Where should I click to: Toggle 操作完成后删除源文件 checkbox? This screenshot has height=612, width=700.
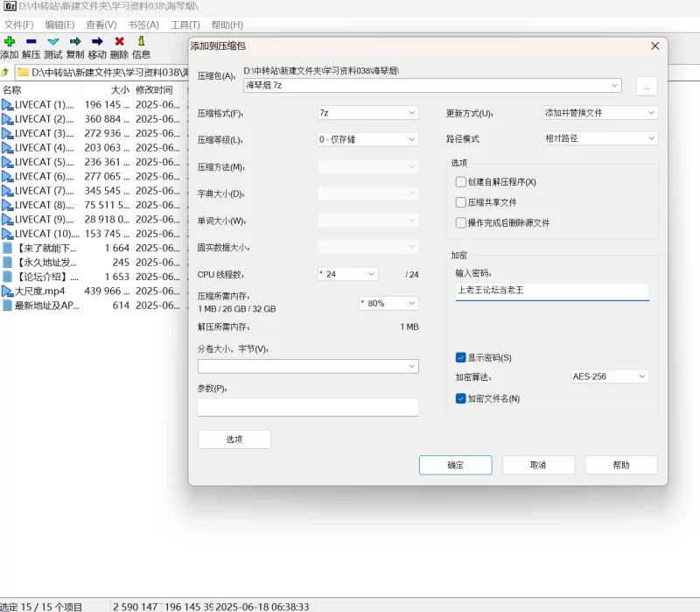461,222
